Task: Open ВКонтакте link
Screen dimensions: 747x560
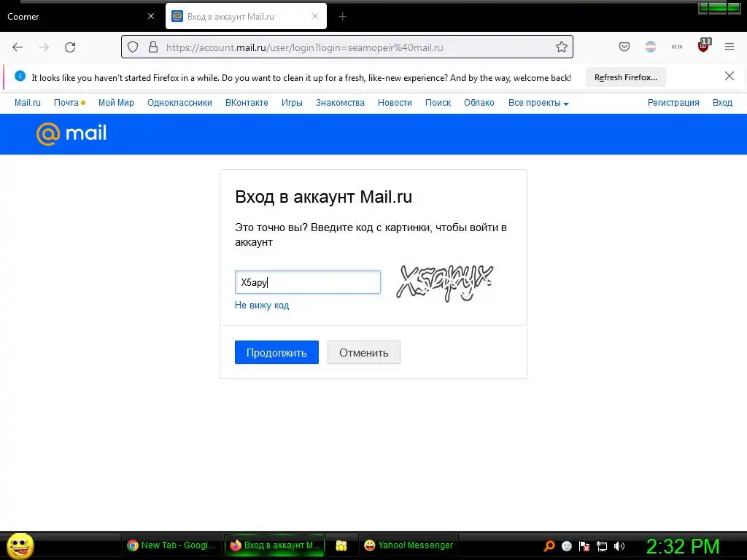Action: pyautogui.click(x=247, y=102)
